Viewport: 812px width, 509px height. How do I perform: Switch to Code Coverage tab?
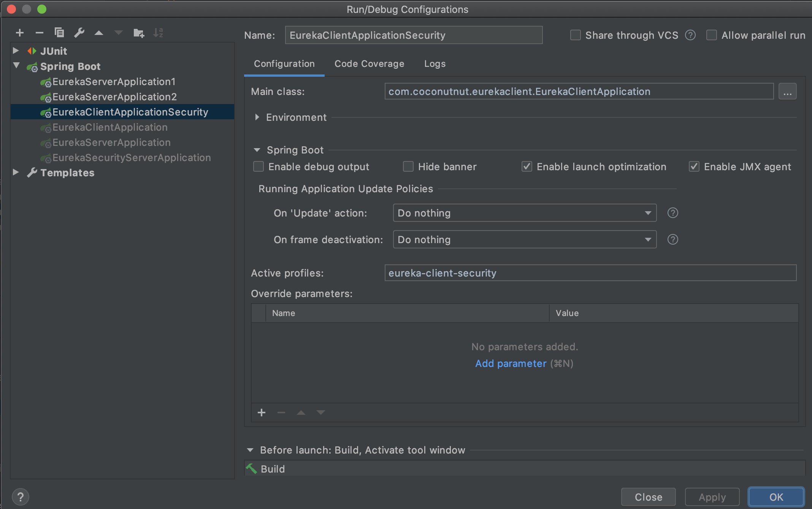point(369,64)
